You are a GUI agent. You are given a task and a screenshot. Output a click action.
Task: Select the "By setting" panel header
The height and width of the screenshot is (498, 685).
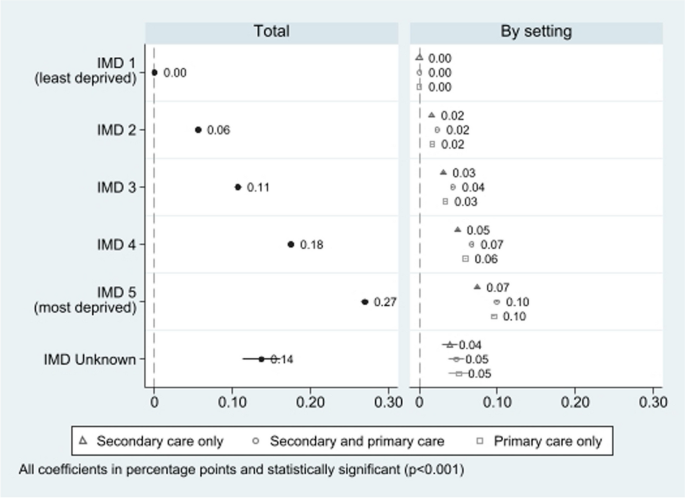click(x=535, y=31)
